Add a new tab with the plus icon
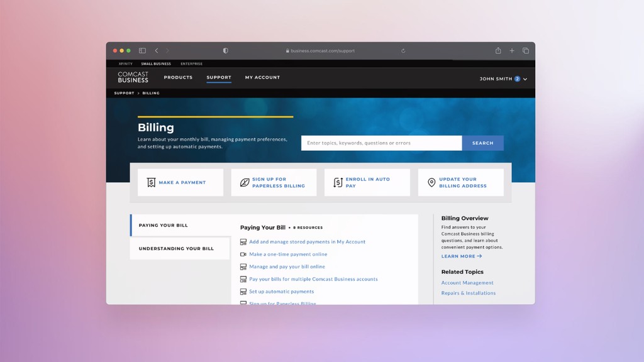644x362 pixels. click(512, 50)
